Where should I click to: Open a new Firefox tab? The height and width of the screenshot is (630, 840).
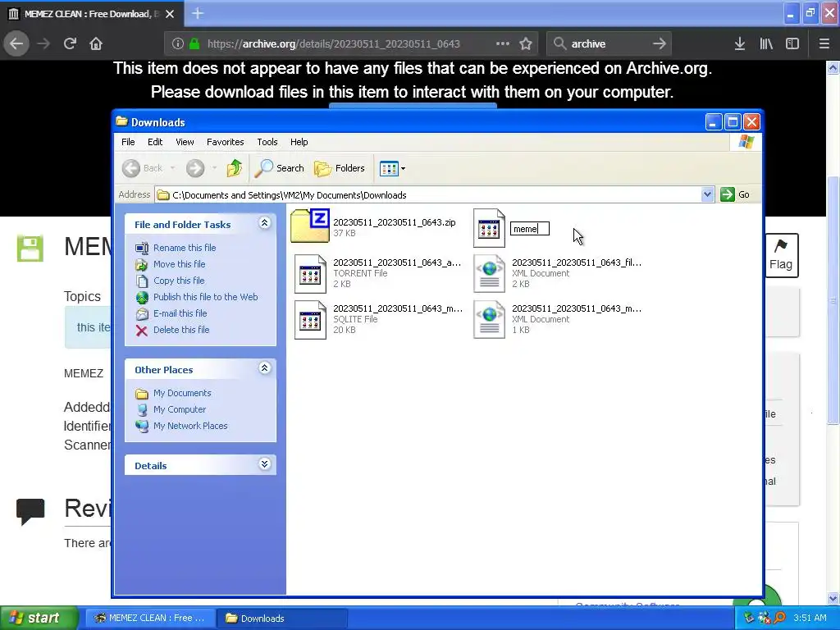[198, 13]
